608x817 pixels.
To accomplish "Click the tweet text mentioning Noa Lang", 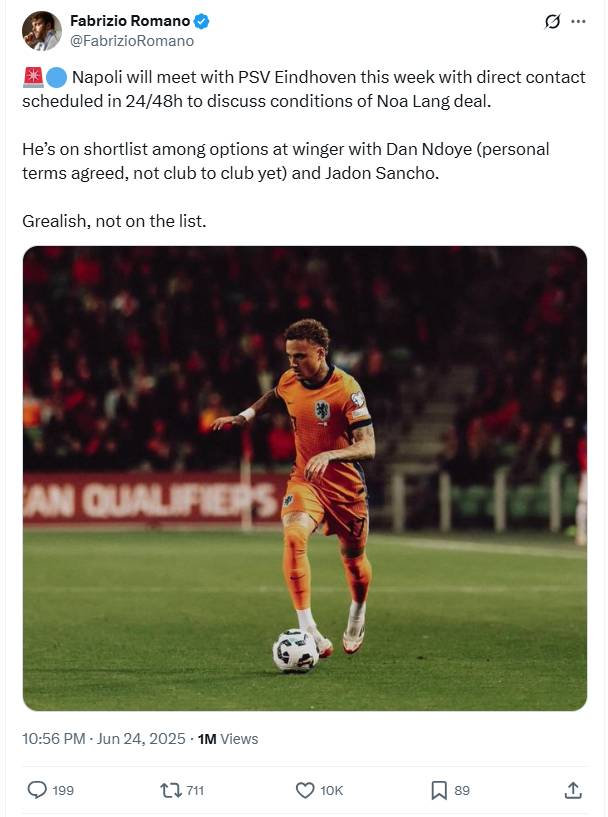I will coord(304,89).
